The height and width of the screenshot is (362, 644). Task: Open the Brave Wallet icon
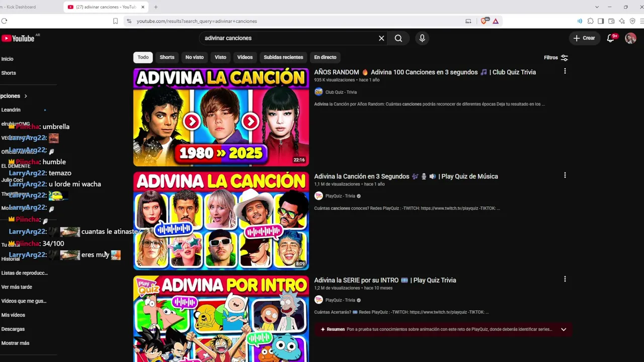[x=611, y=21]
